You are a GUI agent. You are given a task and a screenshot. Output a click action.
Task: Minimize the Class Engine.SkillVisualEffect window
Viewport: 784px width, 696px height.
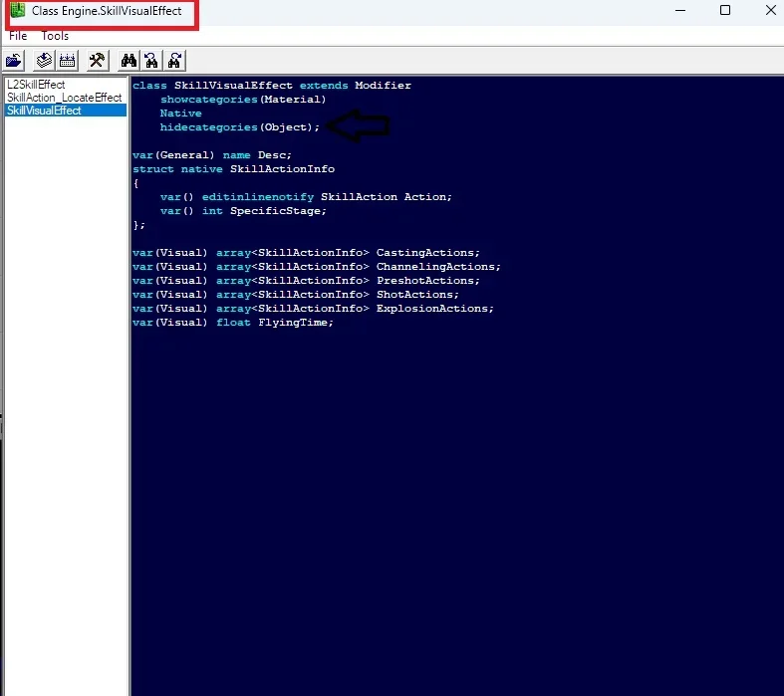[x=680, y=10]
